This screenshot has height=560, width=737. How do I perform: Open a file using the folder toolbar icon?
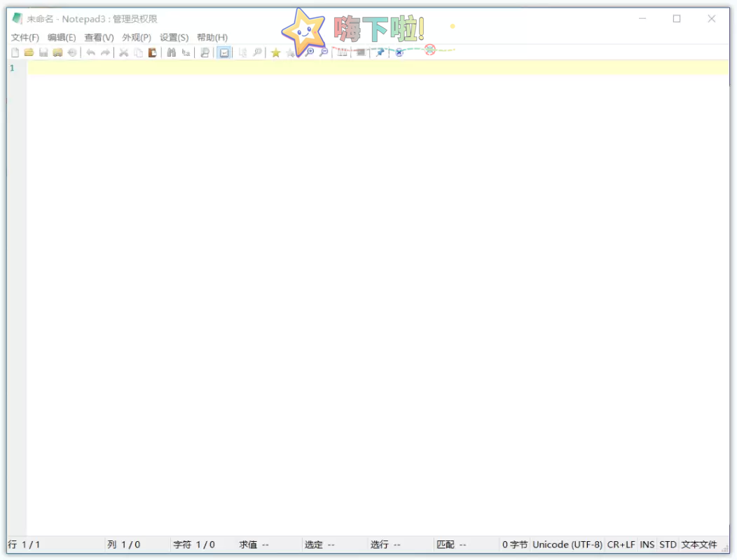(29, 52)
